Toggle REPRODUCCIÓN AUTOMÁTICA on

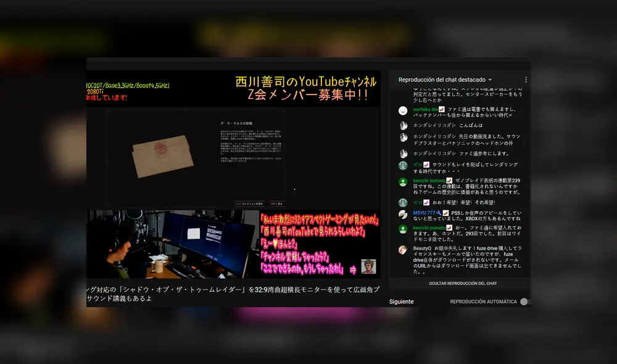(523, 301)
